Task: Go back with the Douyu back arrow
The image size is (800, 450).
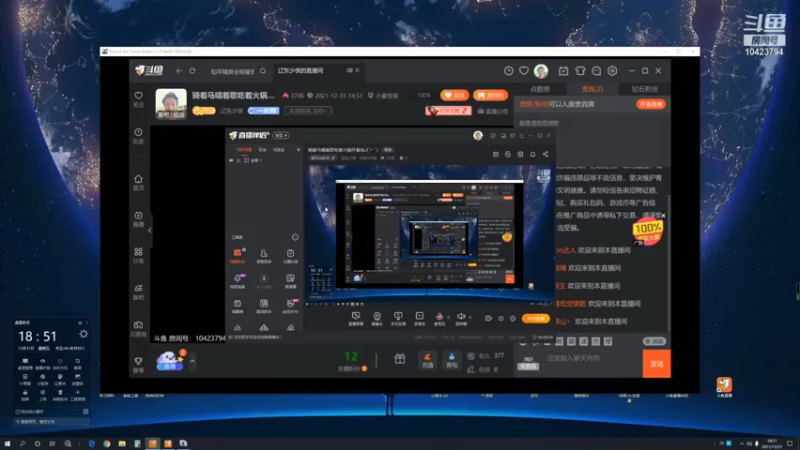Action: (x=179, y=71)
